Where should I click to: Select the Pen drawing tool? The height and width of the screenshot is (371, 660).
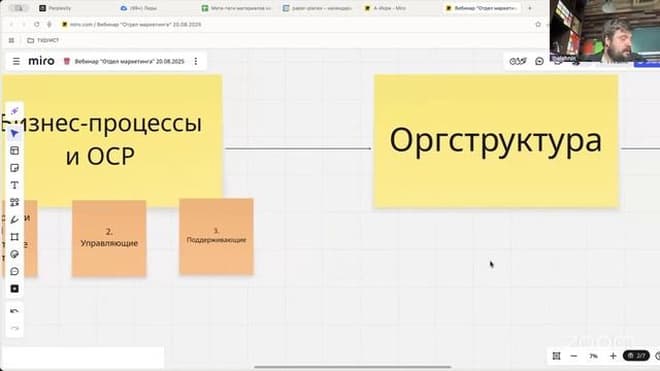(x=14, y=220)
